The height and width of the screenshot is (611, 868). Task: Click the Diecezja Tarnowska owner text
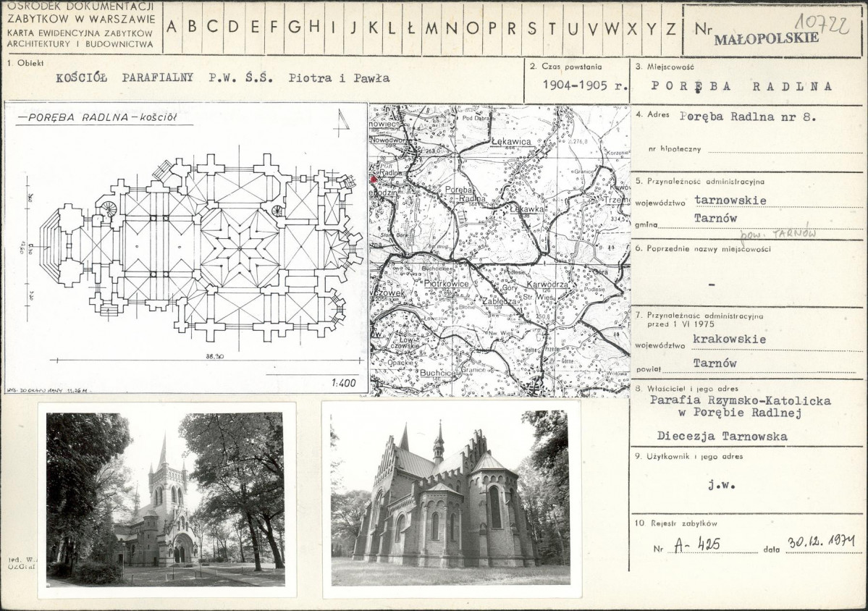pyautogui.click(x=722, y=436)
